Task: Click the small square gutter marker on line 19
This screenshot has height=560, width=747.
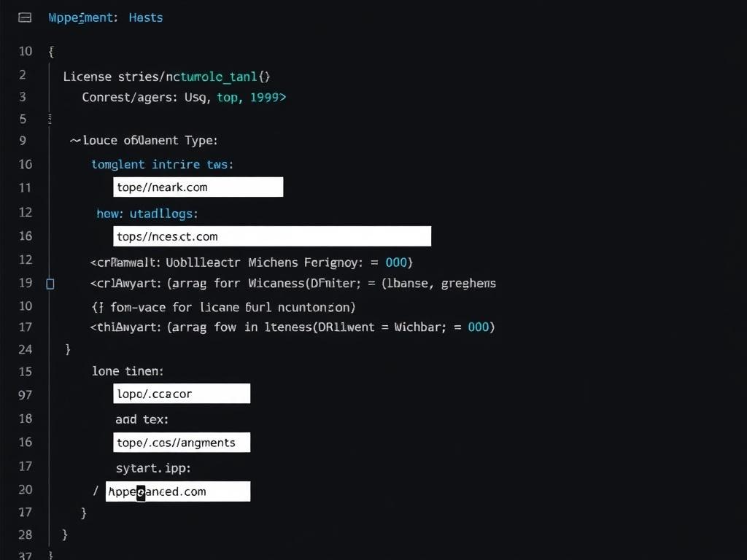Action: (x=50, y=284)
